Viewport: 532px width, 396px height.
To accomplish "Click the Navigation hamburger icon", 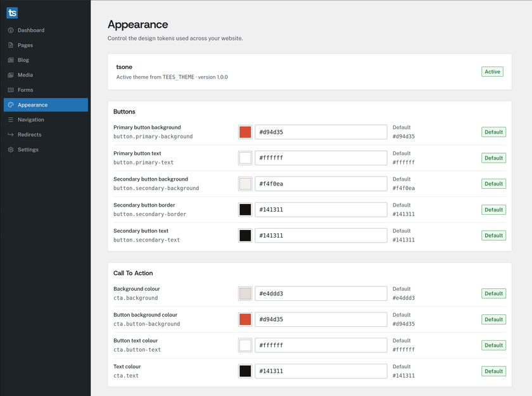I will point(11,120).
